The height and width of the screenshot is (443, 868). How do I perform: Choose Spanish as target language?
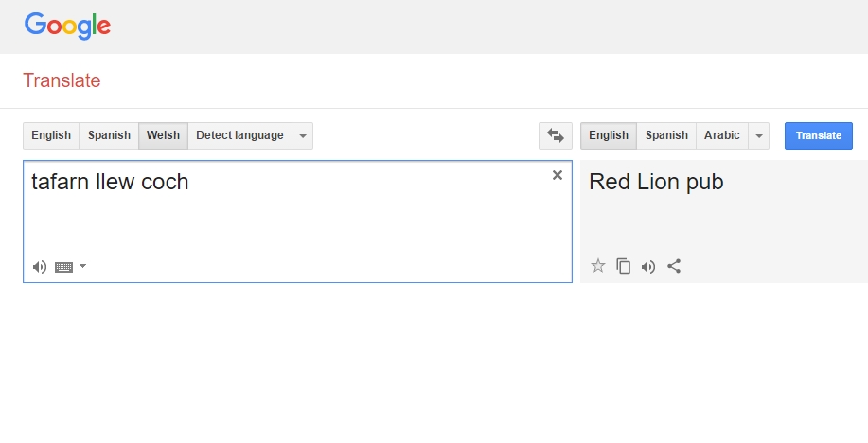[666, 135]
